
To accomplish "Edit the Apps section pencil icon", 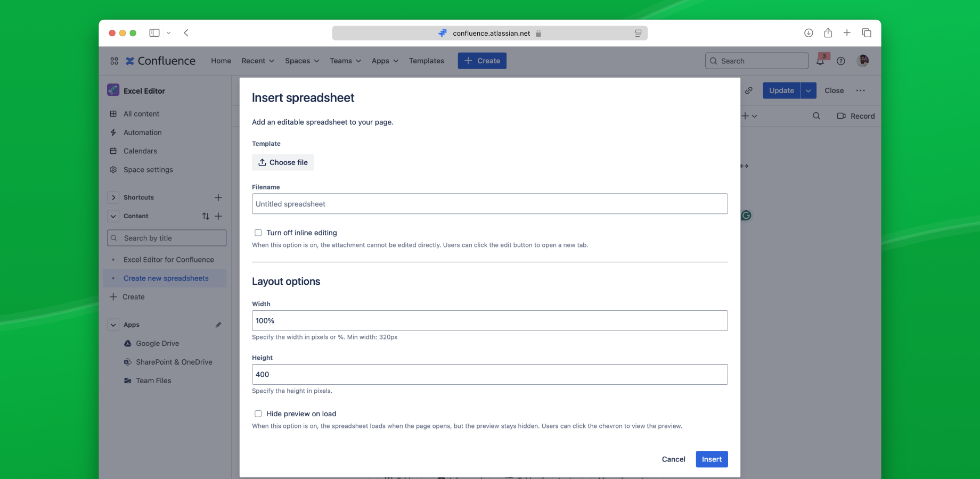I will pyautogui.click(x=218, y=325).
